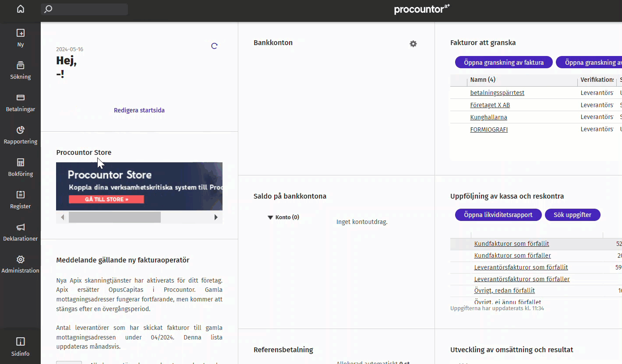Refresh the greeting widget
The height and width of the screenshot is (364, 622).
pyautogui.click(x=214, y=46)
